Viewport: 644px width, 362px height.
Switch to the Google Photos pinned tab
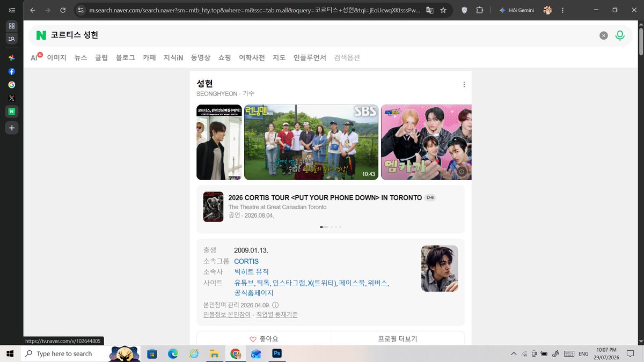pos(12,57)
